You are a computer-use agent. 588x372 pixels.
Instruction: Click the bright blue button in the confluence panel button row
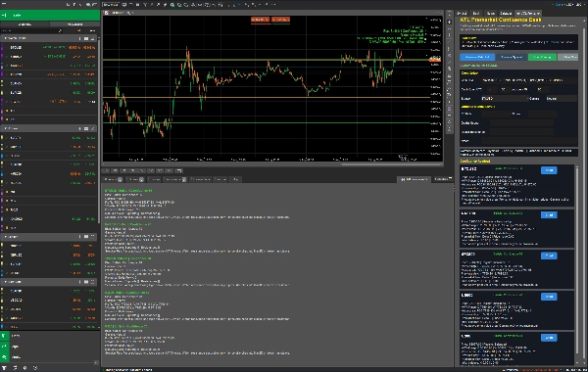[477, 57]
